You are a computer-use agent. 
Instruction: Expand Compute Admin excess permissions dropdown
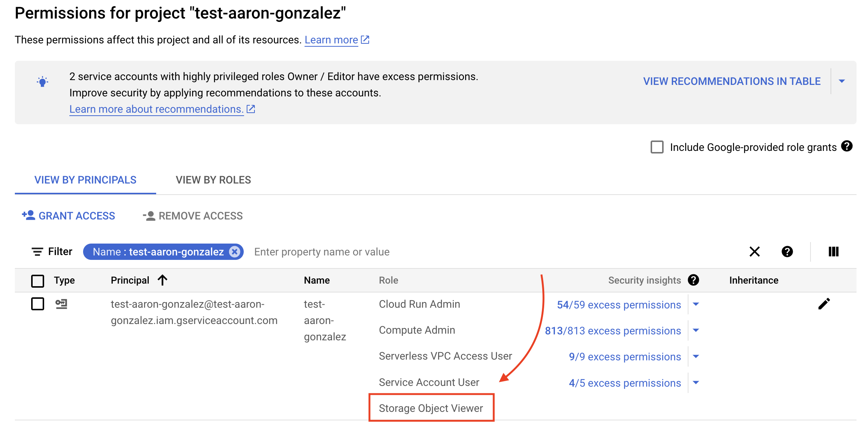[696, 330]
